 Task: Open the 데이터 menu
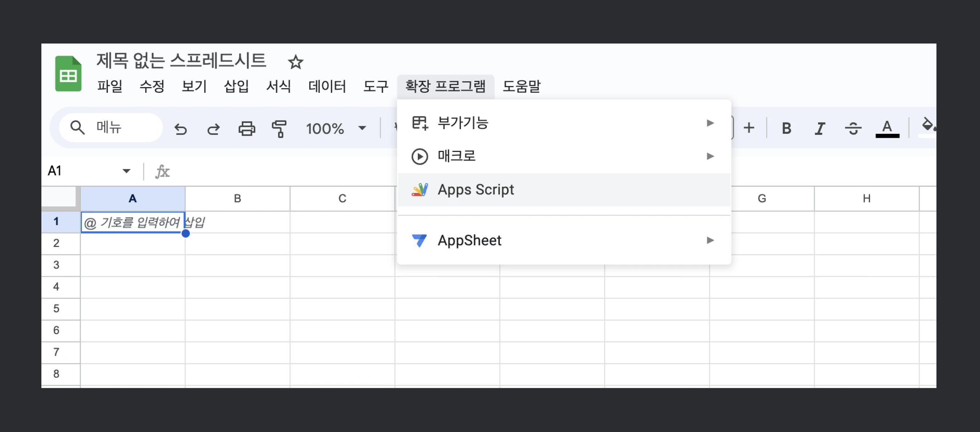pos(327,86)
